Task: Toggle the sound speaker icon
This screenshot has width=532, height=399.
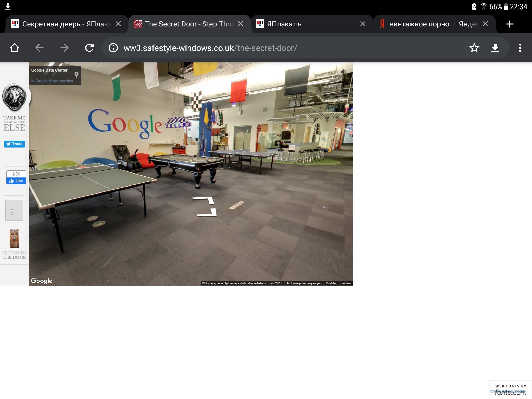Action: (343, 72)
